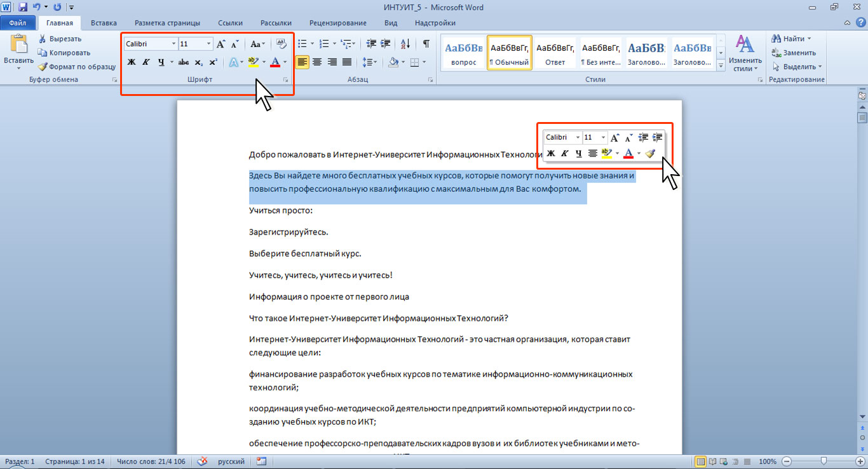Switch to the Вид tab
This screenshot has width=868, height=469.
[x=391, y=23]
